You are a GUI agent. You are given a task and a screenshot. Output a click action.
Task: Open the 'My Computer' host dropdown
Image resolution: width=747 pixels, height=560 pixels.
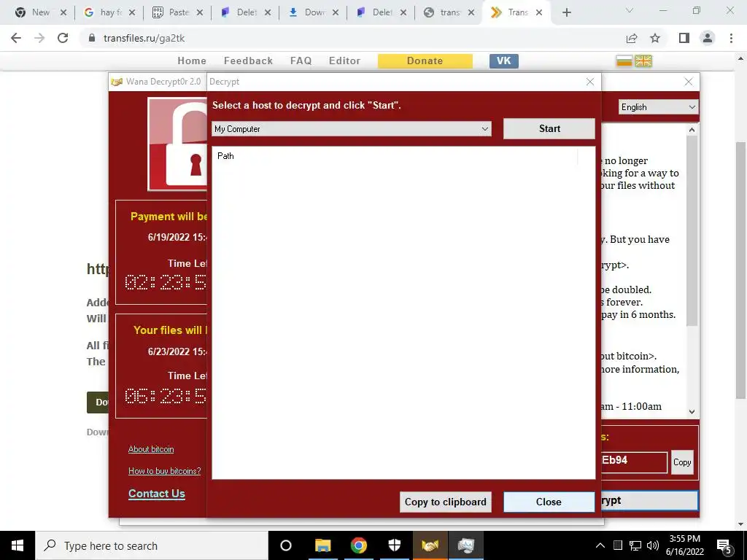coord(351,129)
